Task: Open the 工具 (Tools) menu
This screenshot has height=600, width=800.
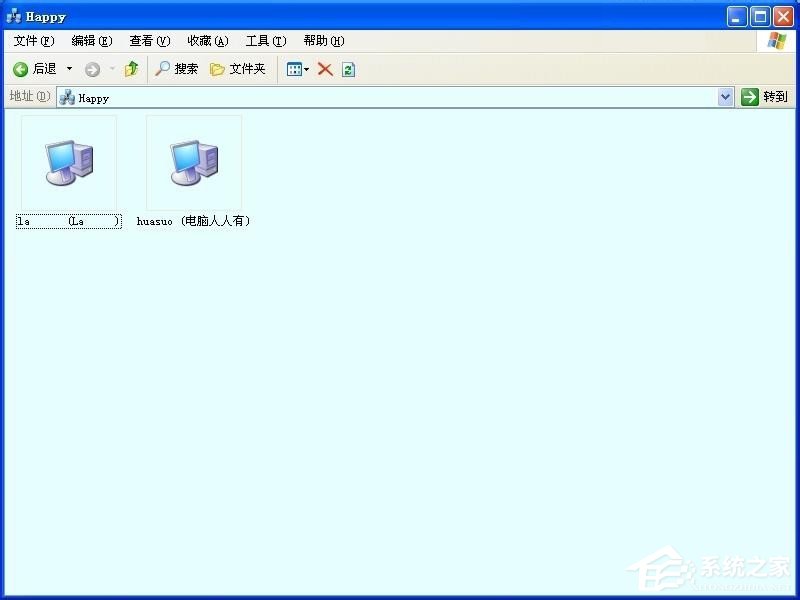Action: point(264,41)
